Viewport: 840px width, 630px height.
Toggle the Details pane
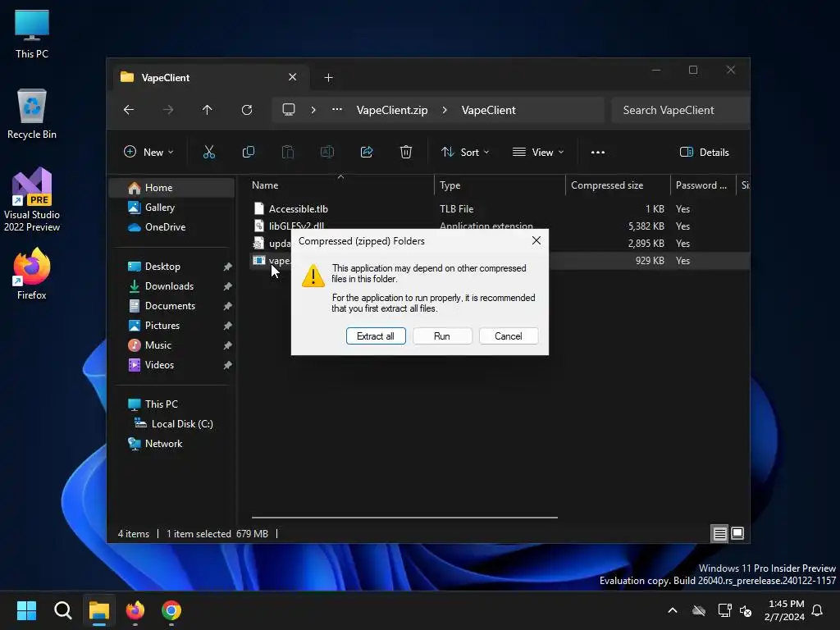[705, 152]
